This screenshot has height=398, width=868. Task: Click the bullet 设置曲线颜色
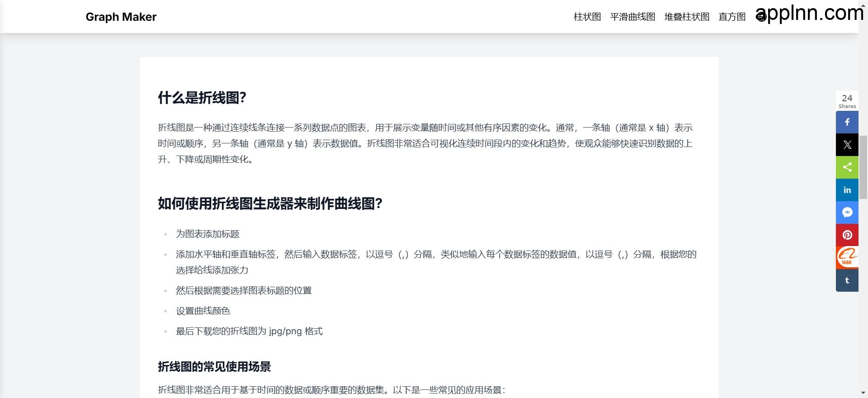click(203, 311)
